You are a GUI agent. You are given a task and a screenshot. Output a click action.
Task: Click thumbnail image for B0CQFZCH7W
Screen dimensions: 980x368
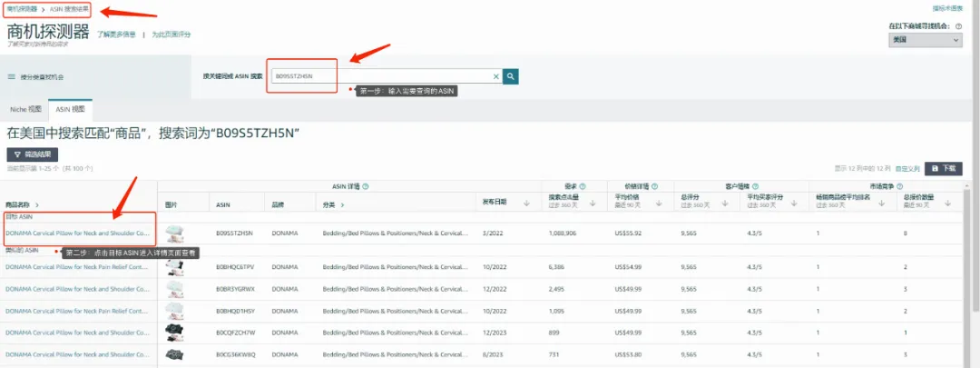pyautogui.click(x=174, y=333)
